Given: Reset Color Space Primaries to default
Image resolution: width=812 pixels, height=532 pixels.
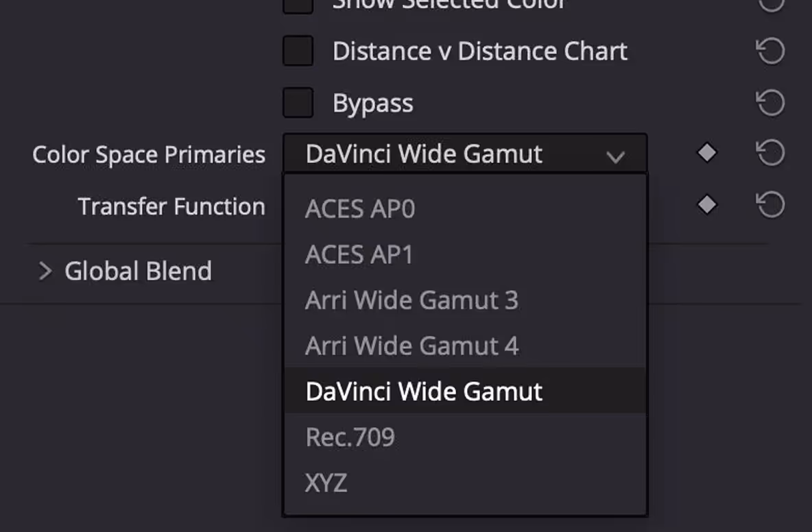Looking at the screenshot, I should (771, 153).
